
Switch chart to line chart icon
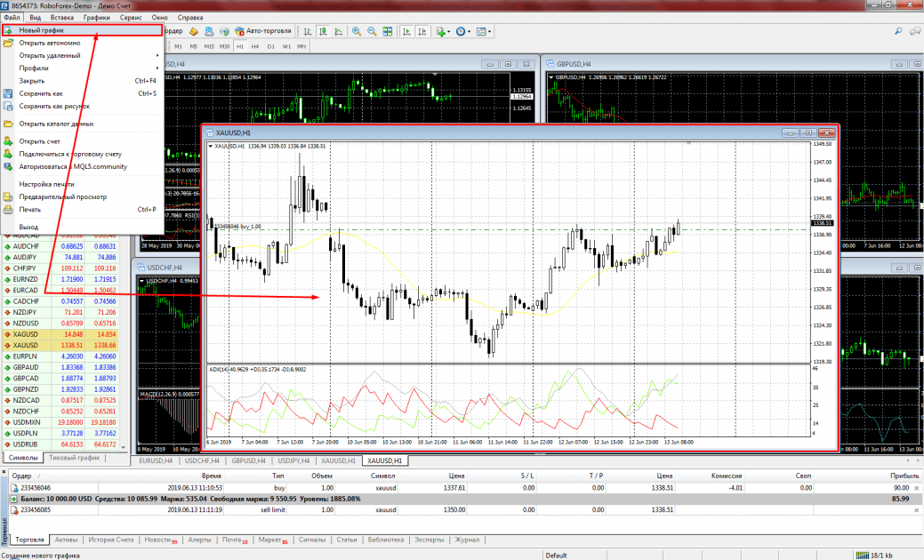(x=338, y=31)
